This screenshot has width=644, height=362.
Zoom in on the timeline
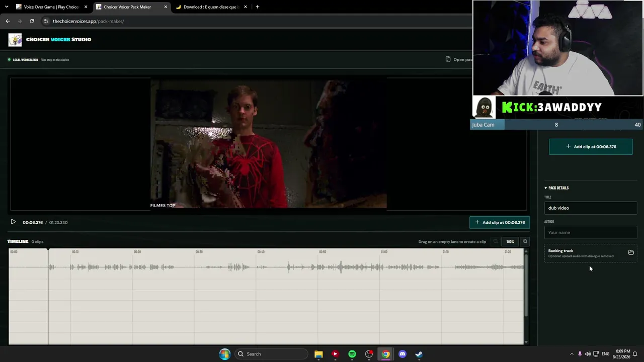525,241
